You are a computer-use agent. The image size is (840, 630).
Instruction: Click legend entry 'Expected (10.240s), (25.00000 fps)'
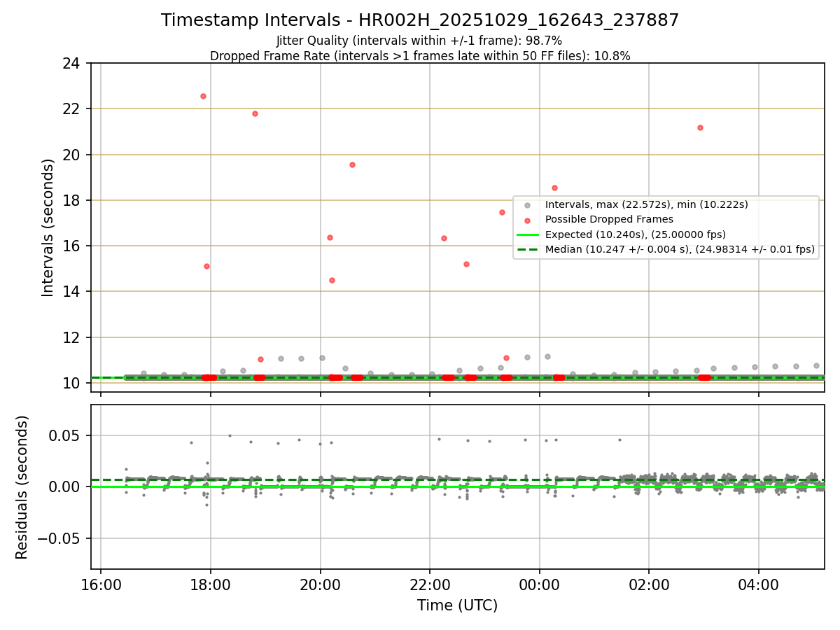click(x=636, y=234)
